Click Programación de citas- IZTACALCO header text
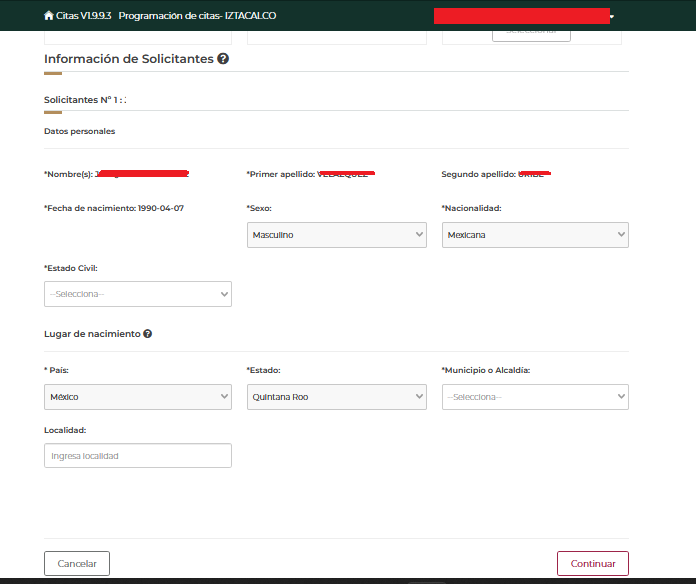This screenshot has height=584, width=696. coord(204,16)
